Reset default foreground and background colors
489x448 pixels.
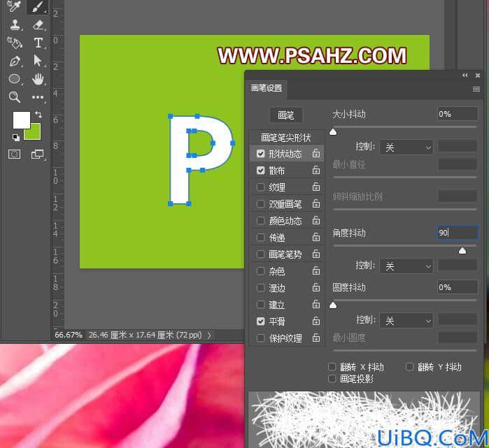[15, 138]
